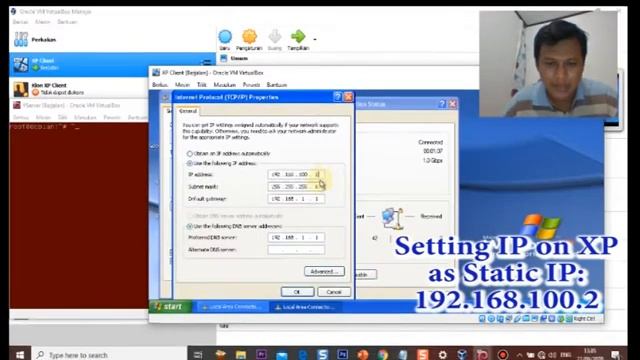
Task: Click ENG language indicator in system tray
Action: pos(565,355)
